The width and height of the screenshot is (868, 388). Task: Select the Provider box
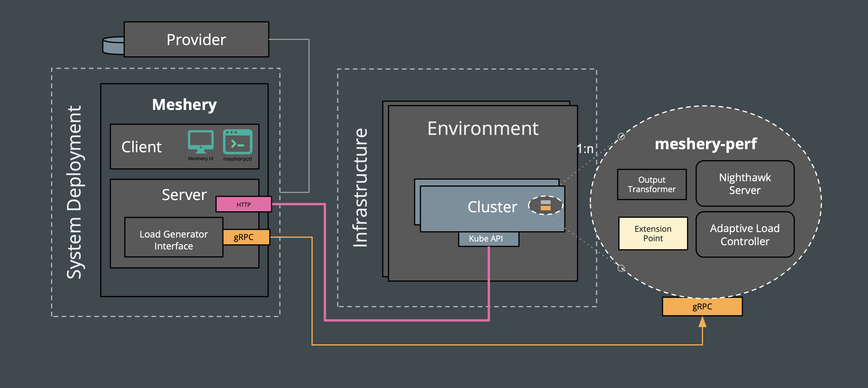[x=197, y=39]
